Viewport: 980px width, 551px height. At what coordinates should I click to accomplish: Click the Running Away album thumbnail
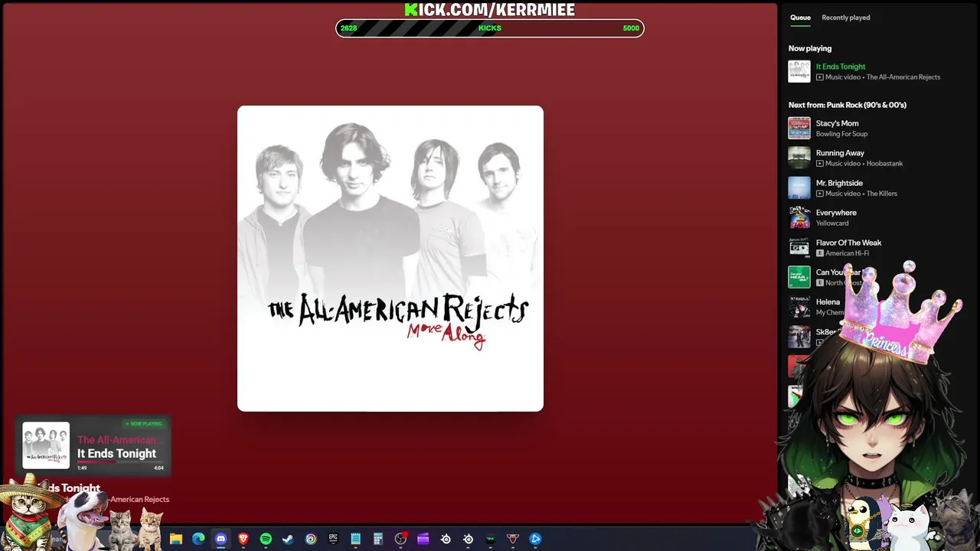799,158
